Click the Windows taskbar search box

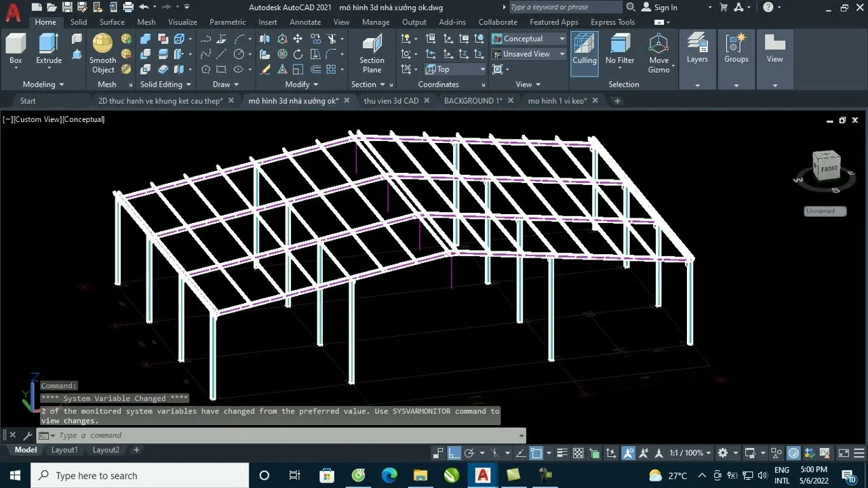click(140, 476)
